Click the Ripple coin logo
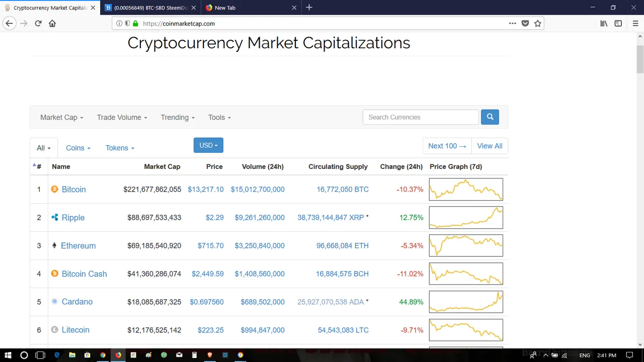The height and width of the screenshot is (362, 644). [x=55, y=217]
